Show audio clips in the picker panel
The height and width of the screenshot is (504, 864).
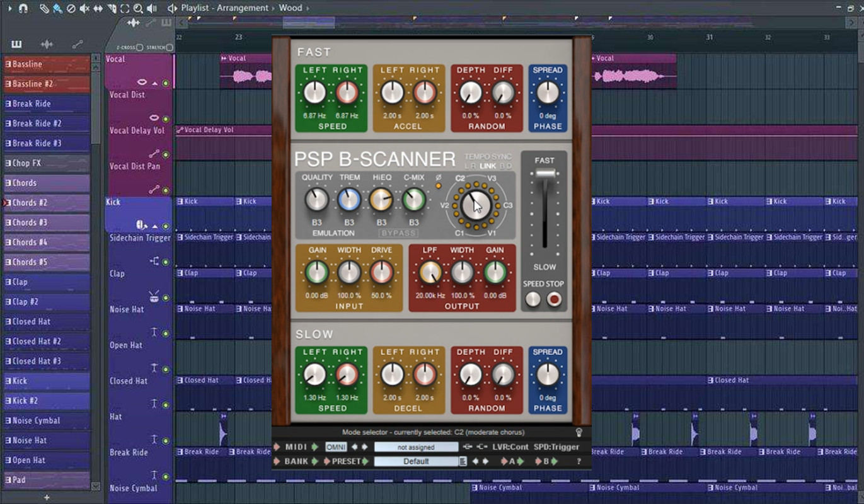(x=47, y=44)
